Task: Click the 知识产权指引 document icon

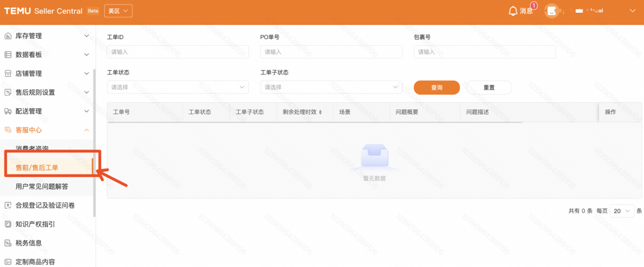Action: [8, 224]
